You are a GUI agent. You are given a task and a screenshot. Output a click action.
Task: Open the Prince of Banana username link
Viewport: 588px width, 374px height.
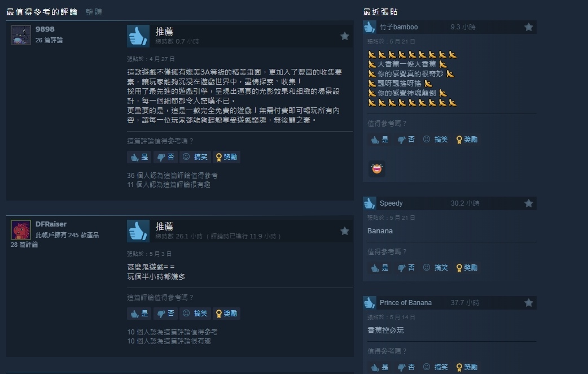point(405,303)
